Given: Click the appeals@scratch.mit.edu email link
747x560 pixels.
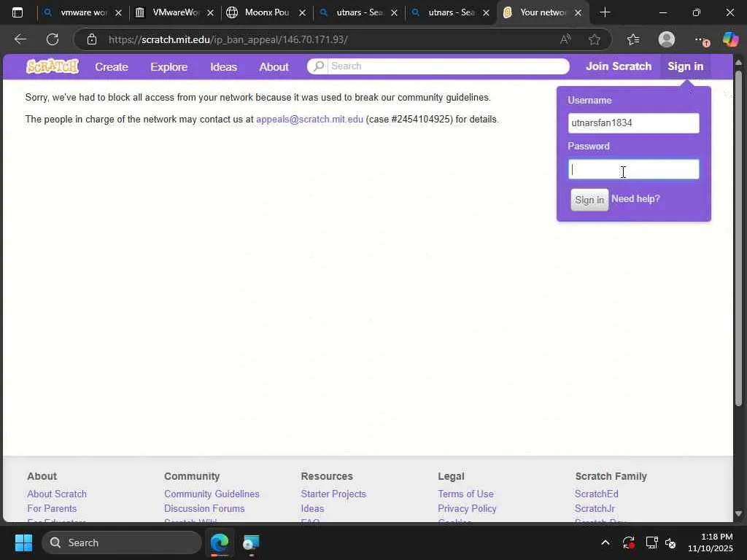Looking at the screenshot, I should coord(309,119).
